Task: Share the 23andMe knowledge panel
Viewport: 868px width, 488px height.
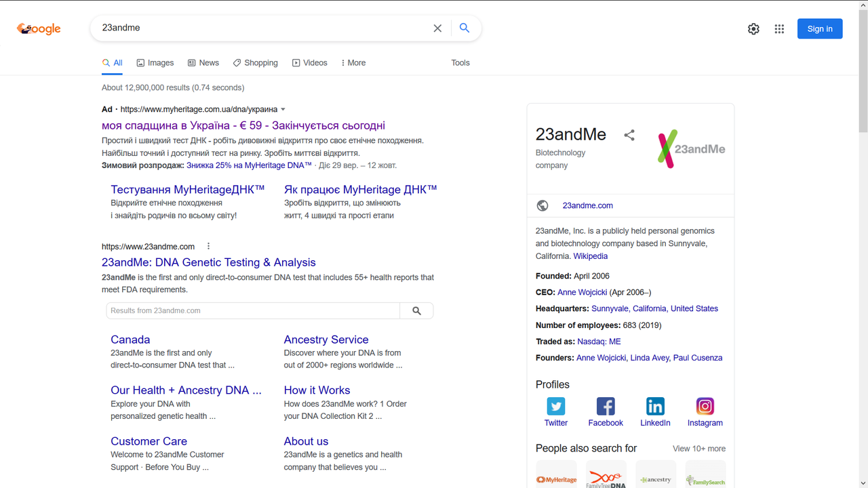Action: (x=629, y=135)
